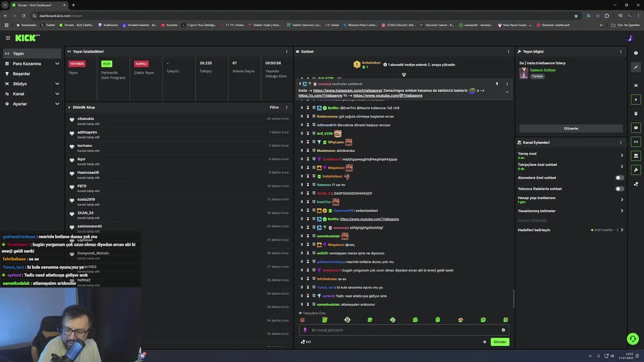644x362 pixels.
Task: Click the camera focus icon in right sidebar
Action: click(x=636, y=85)
